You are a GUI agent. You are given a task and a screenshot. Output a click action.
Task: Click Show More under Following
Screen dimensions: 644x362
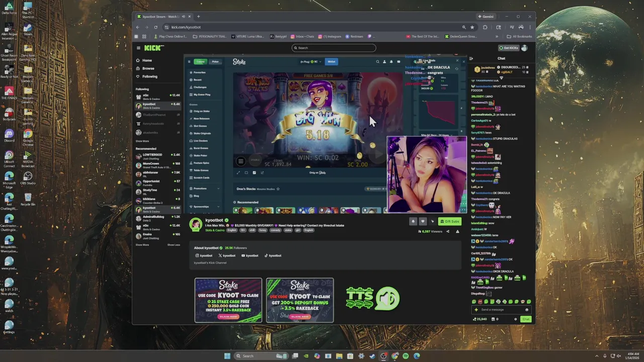click(x=142, y=141)
